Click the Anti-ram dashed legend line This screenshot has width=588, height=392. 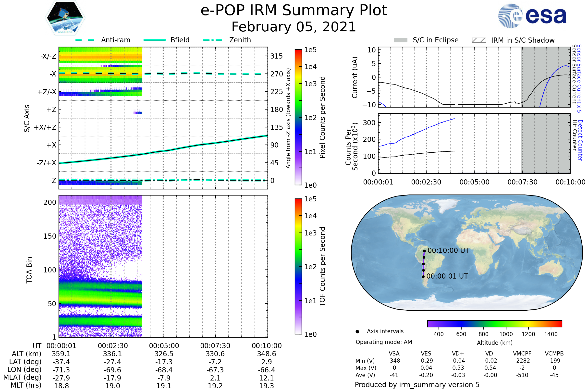[x=85, y=40]
